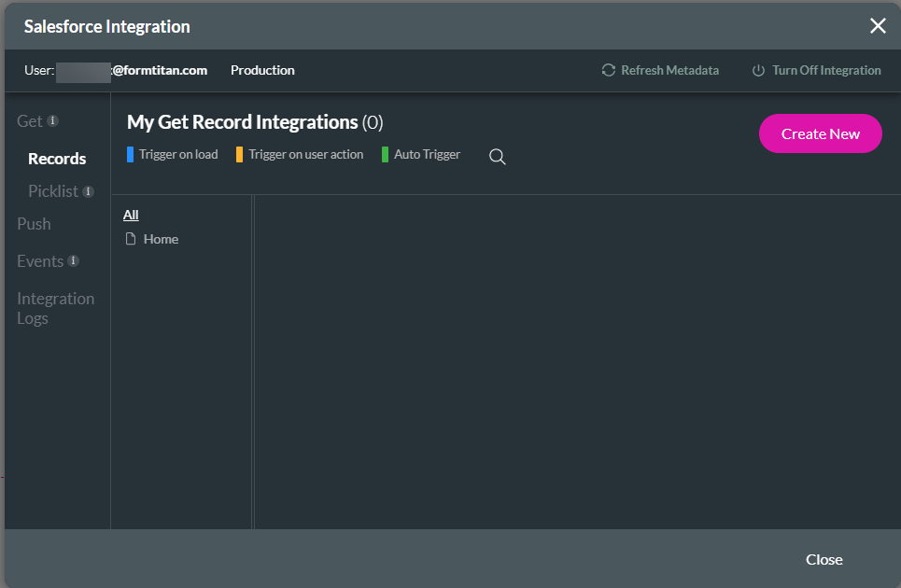
Task: Select Picklist in the sidebar
Action: pyautogui.click(x=53, y=191)
